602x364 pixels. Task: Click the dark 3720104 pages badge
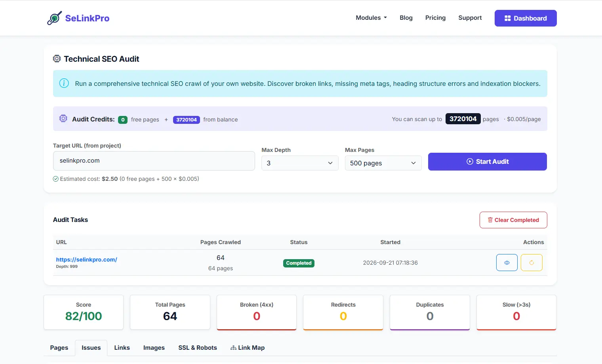tap(463, 119)
